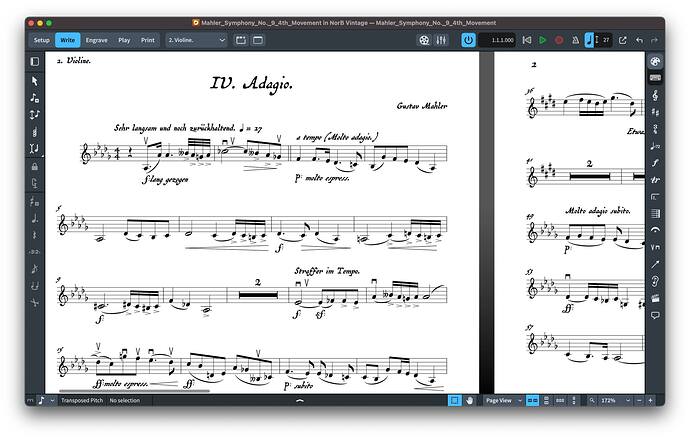Click the tempo adjustment handle beside the note
Viewport: 690px width, 438px height.
pyautogui.click(x=597, y=40)
